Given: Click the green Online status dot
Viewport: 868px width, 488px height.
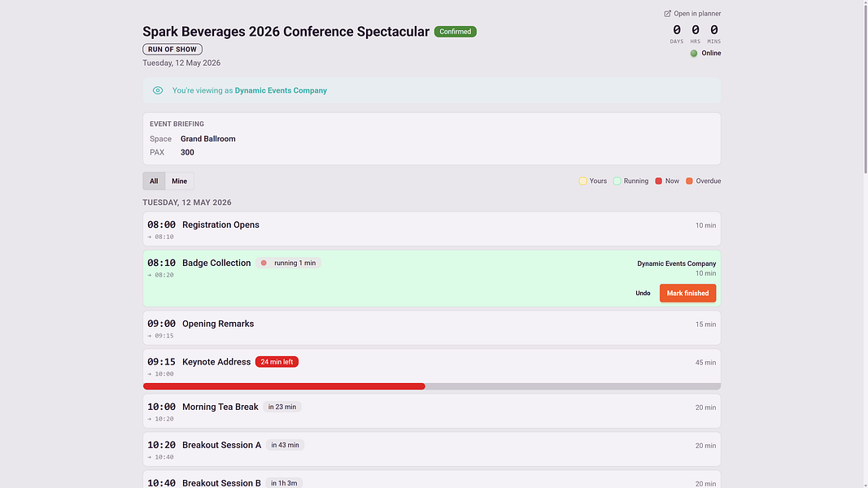Looking at the screenshot, I should coord(694,53).
